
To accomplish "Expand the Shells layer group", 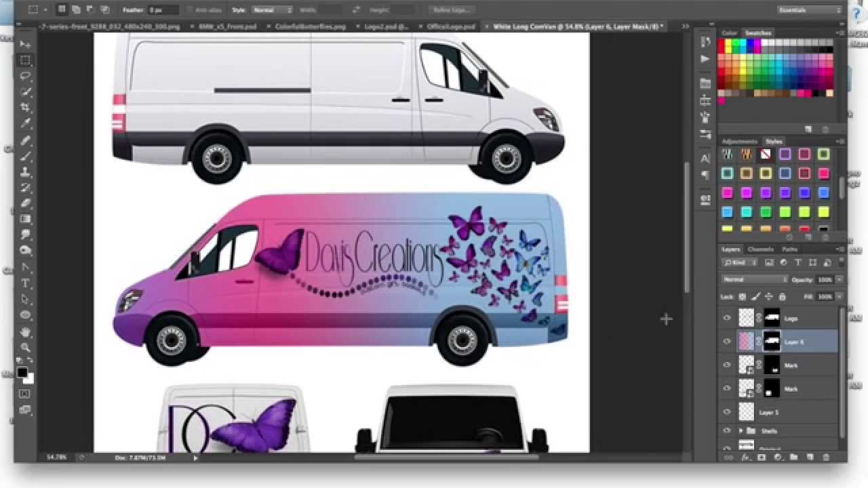I will (x=741, y=431).
